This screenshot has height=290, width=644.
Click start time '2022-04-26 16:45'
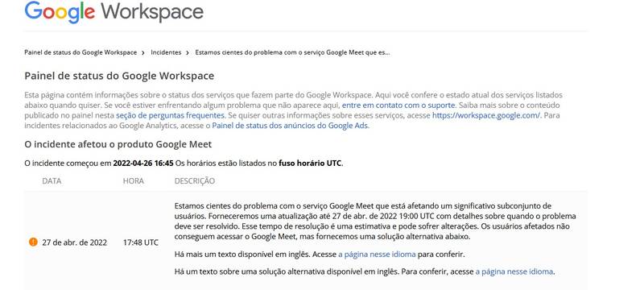click(x=143, y=163)
